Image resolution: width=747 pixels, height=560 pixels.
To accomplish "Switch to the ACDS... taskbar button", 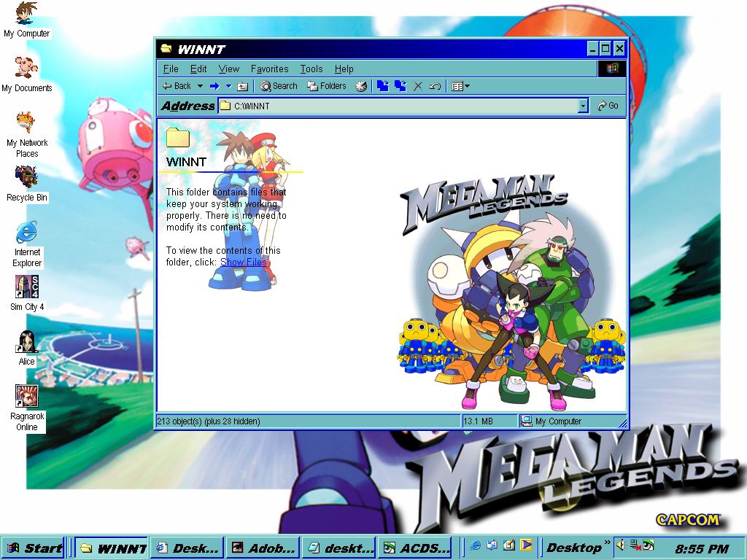I will pos(414,548).
